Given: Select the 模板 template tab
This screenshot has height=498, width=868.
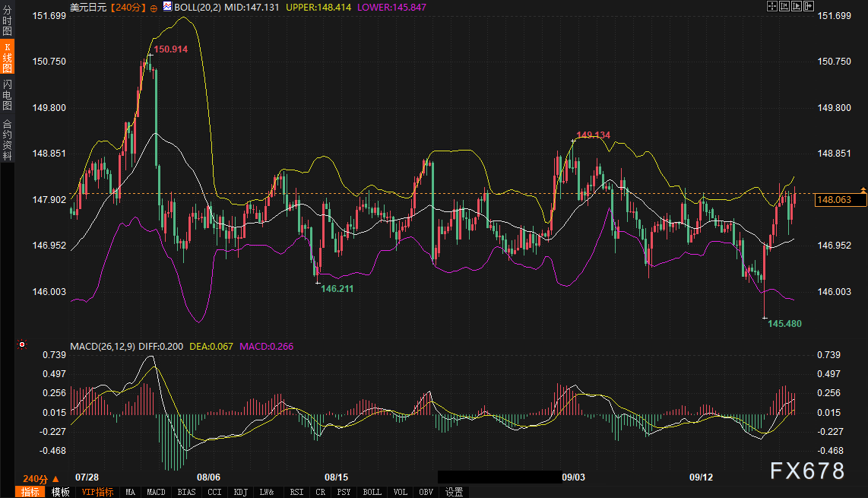Looking at the screenshot, I should coord(60,492).
